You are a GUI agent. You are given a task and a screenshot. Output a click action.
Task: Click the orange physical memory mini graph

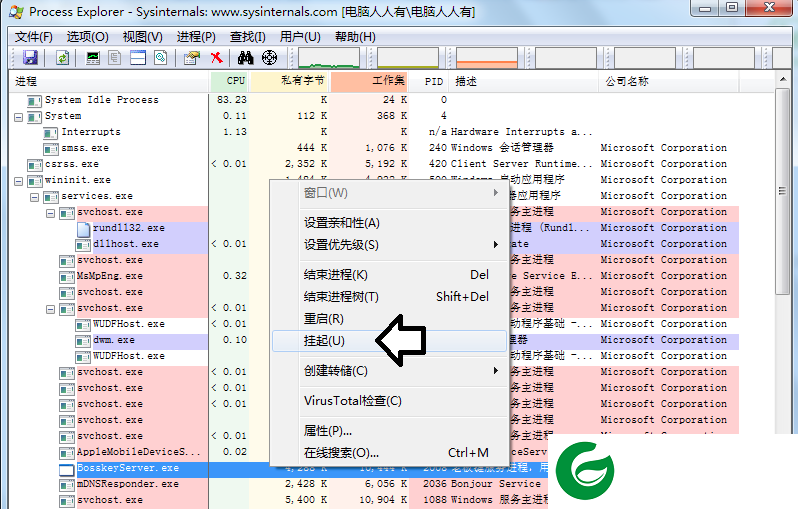[x=487, y=58]
